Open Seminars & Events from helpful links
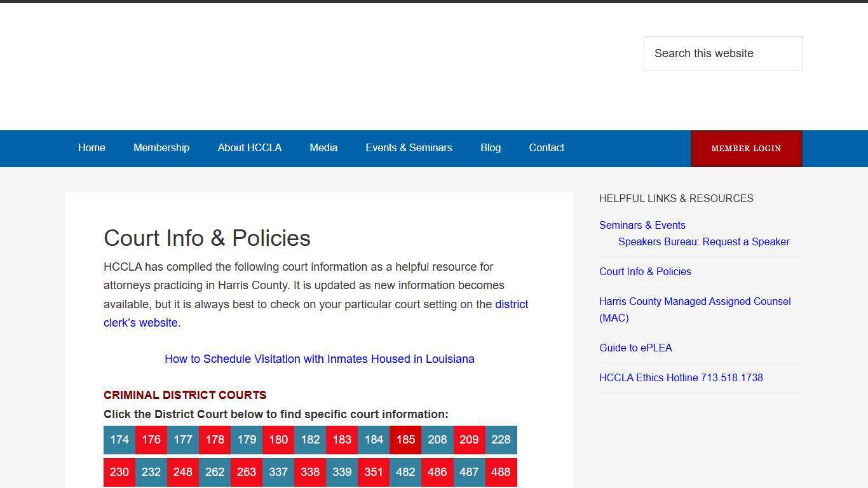Screen dimensions: 868x488 click(642, 225)
